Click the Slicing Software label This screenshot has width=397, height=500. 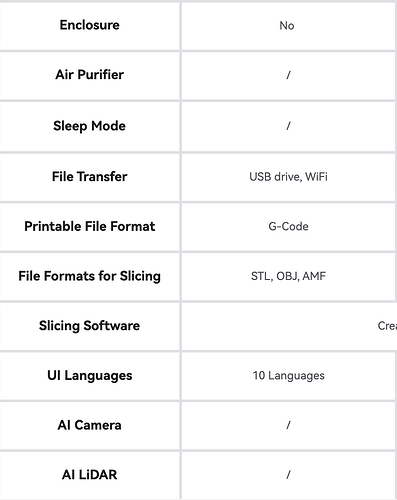pos(89,326)
